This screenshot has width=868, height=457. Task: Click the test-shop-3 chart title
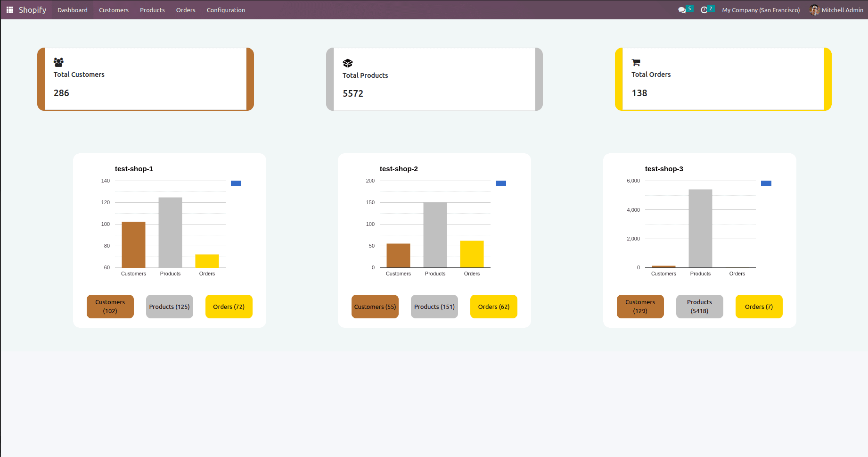pos(664,169)
